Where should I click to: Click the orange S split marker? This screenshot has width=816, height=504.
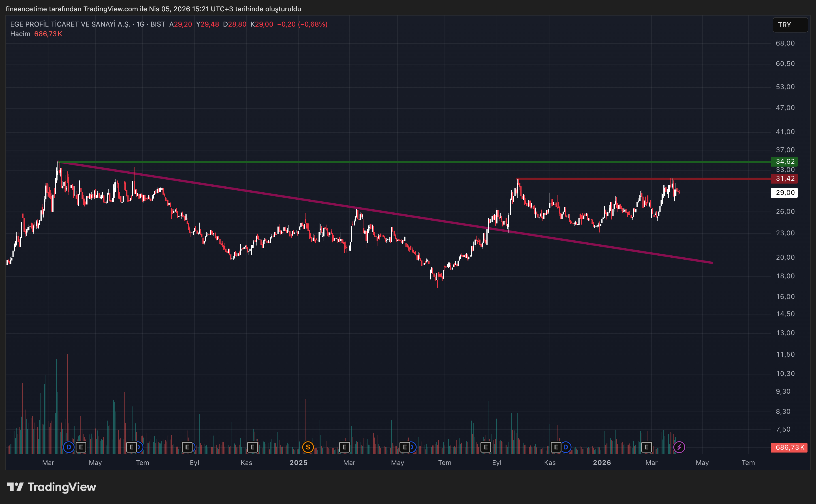tap(307, 447)
